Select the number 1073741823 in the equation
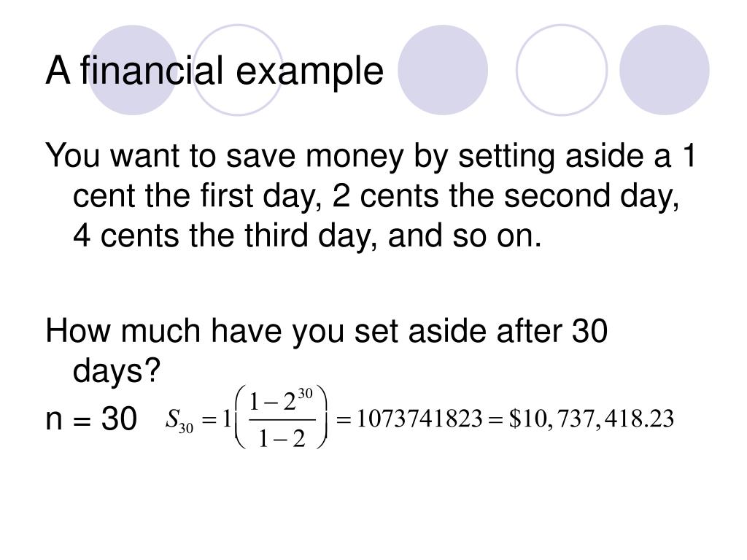This screenshot has width=747, height=560. (419, 419)
